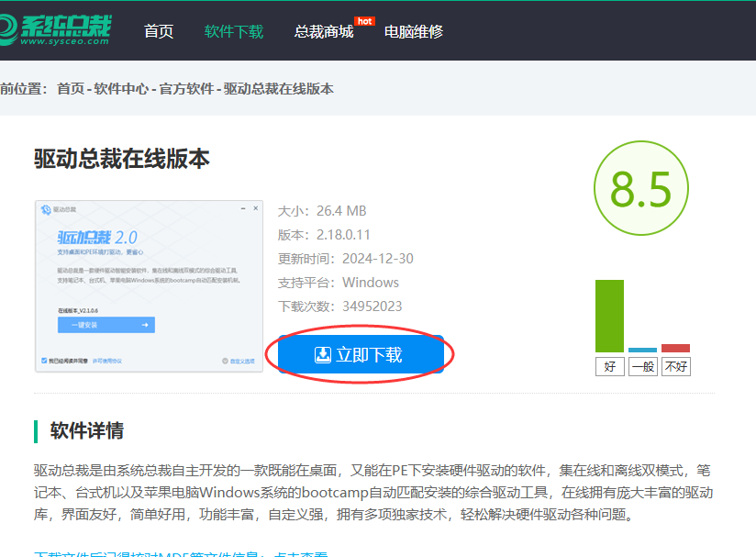756x557 pixels.
Task: Click the red hot badge on 总裁商城
Action: [x=364, y=20]
